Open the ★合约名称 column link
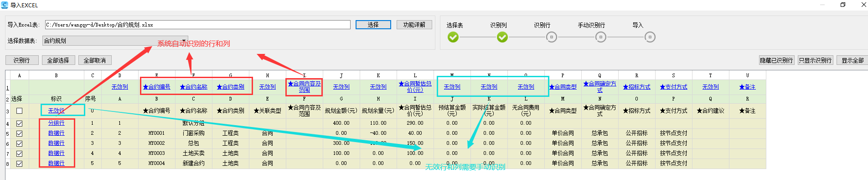This screenshot has width=868, height=180. (193, 87)
